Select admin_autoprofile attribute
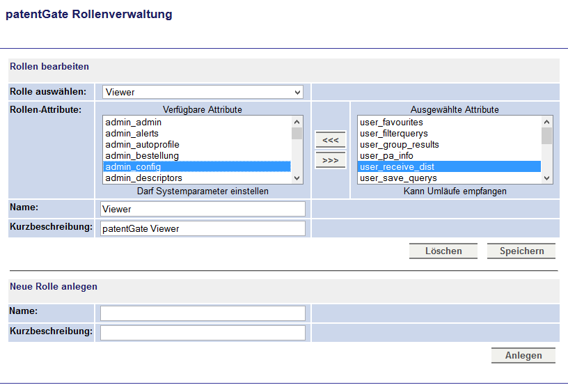 click(x=197, y=145)
